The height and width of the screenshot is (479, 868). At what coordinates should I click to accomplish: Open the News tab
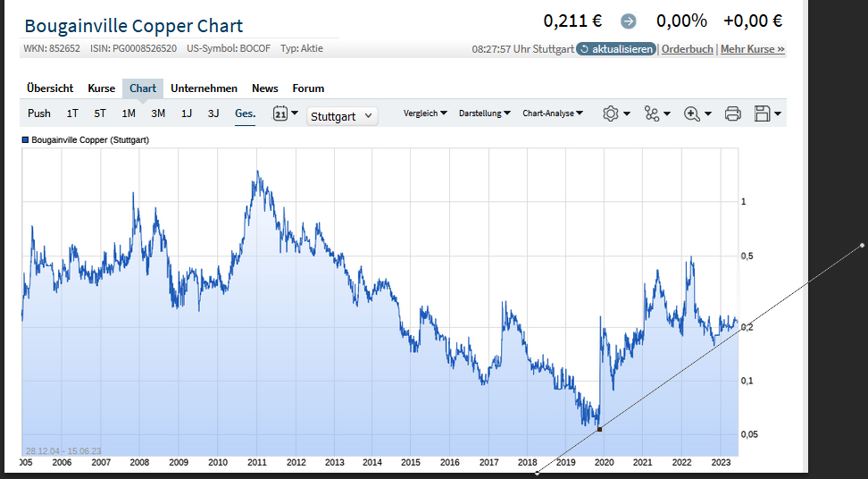264,88
